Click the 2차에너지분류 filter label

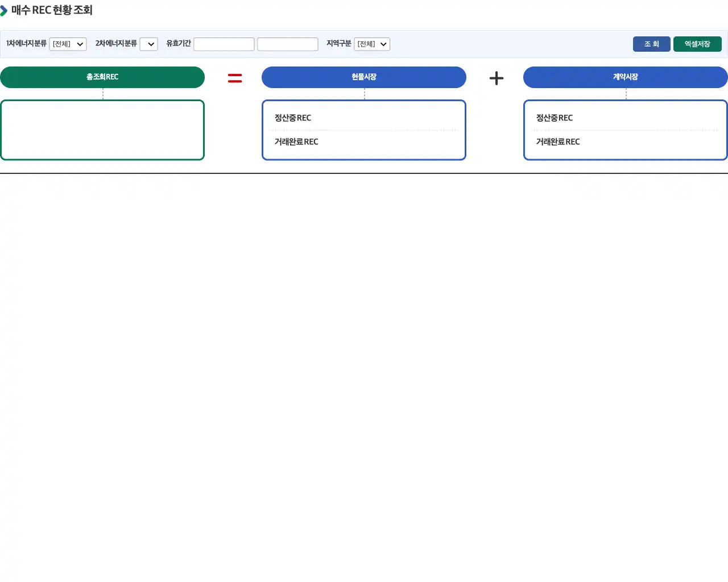[116, 44]
